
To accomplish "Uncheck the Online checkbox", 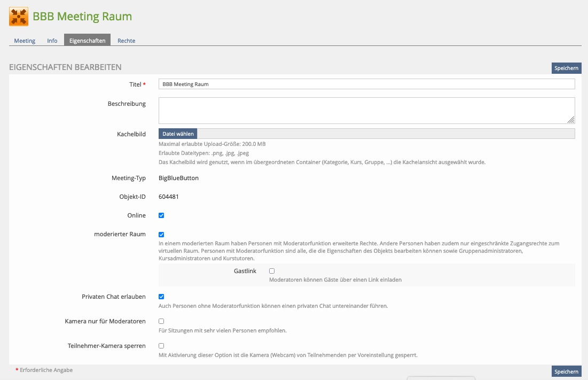I will [161, 215].
